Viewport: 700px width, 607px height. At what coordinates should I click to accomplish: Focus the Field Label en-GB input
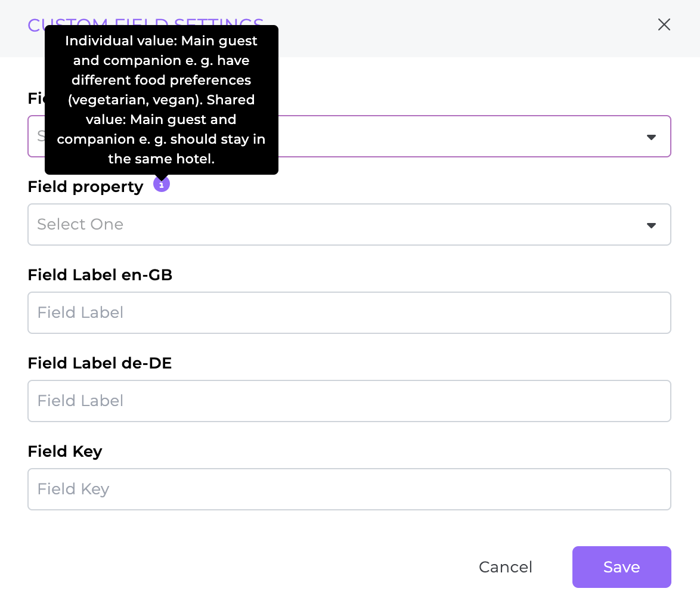tap(349, 313)
